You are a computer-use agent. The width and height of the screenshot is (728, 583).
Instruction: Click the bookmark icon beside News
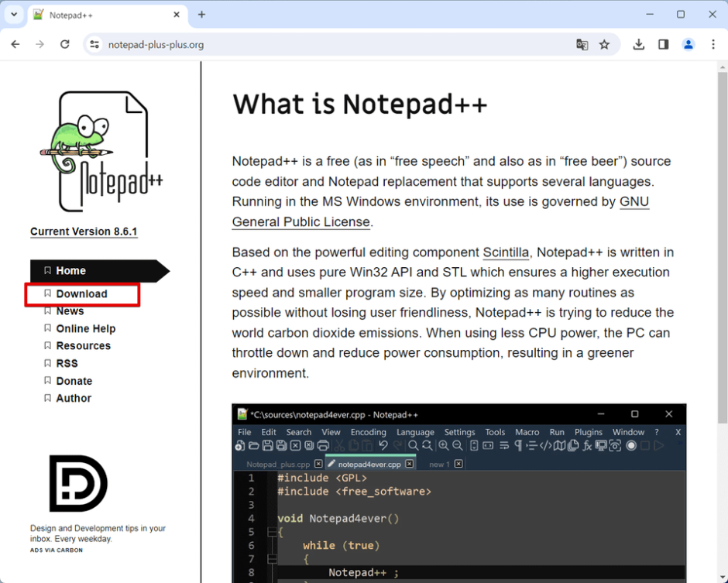[47, 310]
